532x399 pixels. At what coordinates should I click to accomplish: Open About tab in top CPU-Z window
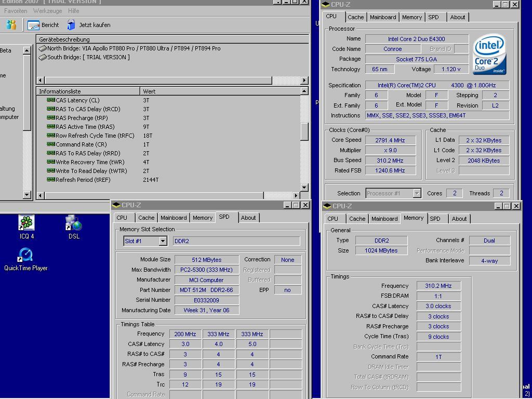tap(458, 17)
